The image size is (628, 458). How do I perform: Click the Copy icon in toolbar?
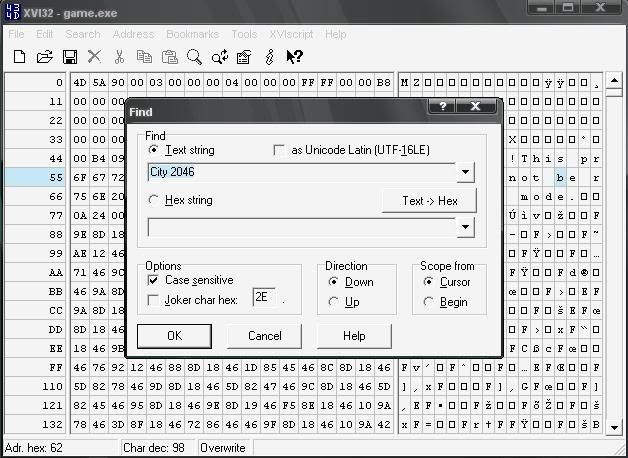coord(145,57)
